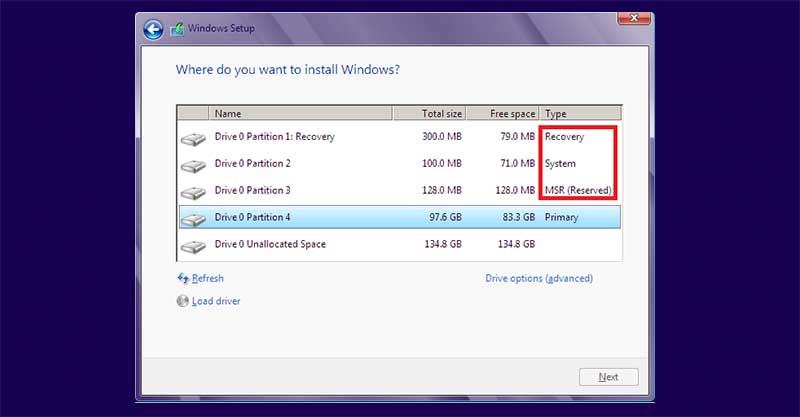Click drive icon for Partition 1: Recovery

[x=193, y=138]
